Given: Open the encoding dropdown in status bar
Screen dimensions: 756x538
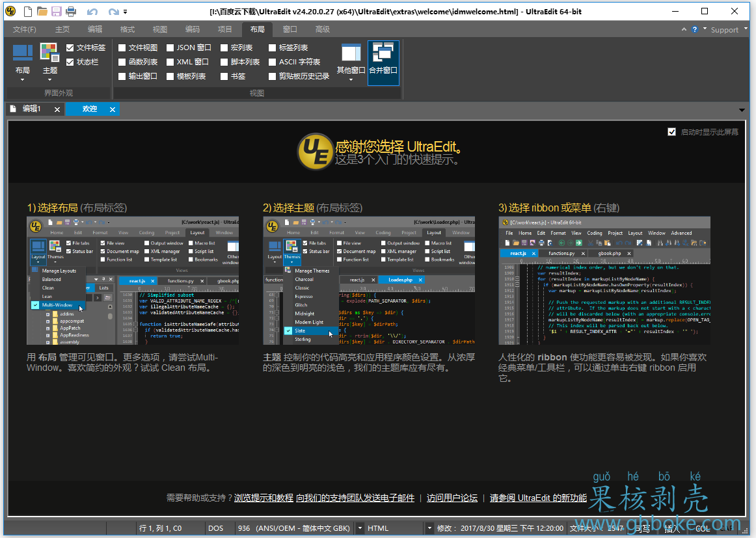Looking at the screenshot, I should click(x=360, y=528).
